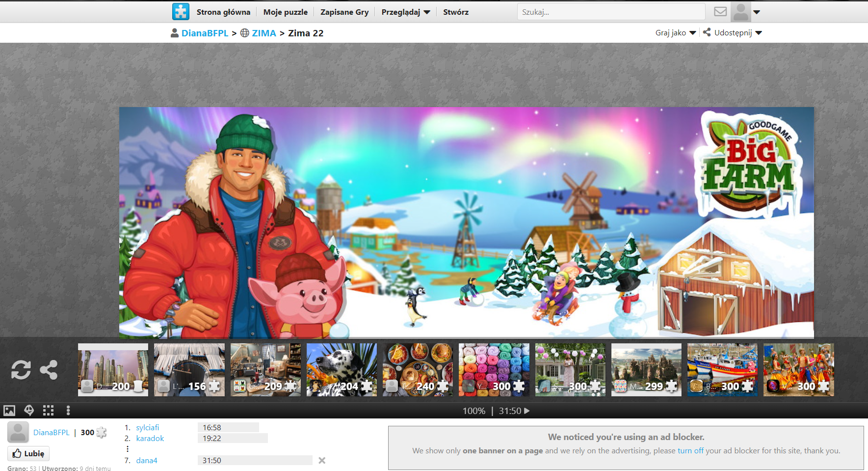Open the dancers 300-piece puzzle
The height and width of the screenshot is (471, 868).
tap(799, 369)
